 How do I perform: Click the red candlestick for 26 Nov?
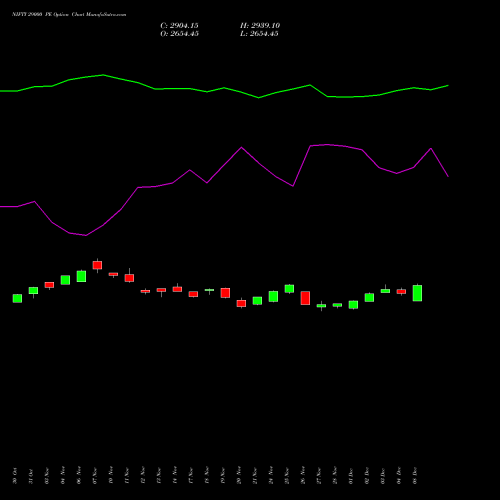(305, 298)
